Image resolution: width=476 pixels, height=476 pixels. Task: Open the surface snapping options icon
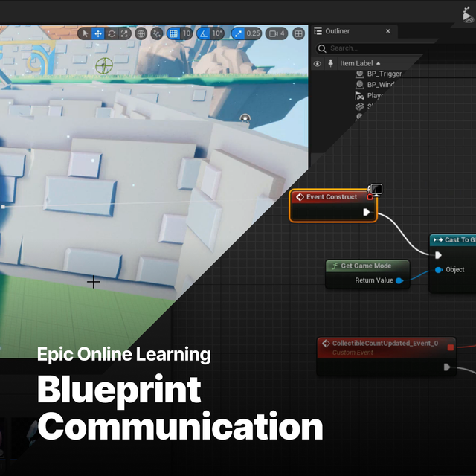[x=157, y=33]
